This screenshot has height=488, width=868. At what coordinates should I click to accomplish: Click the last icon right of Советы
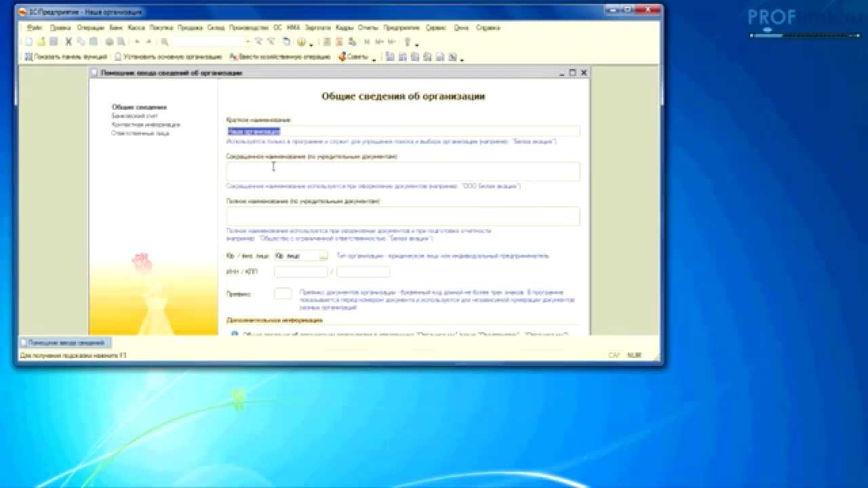(452, 57)
